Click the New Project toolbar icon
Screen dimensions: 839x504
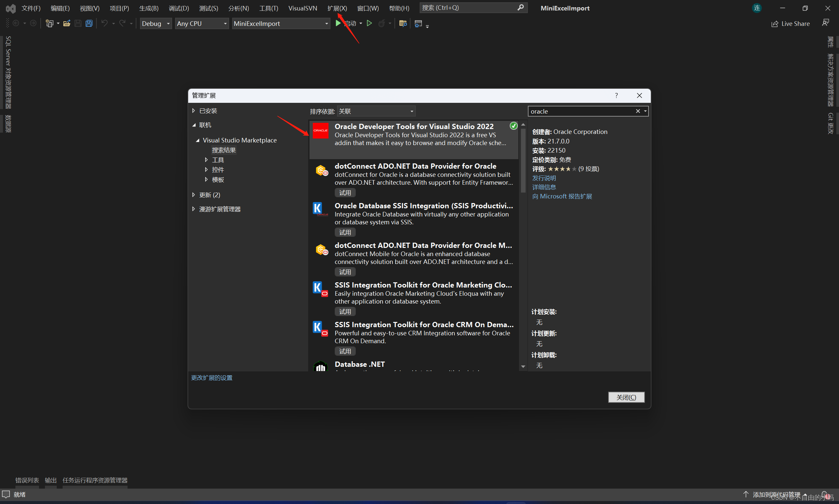click(x=50, y=23)
